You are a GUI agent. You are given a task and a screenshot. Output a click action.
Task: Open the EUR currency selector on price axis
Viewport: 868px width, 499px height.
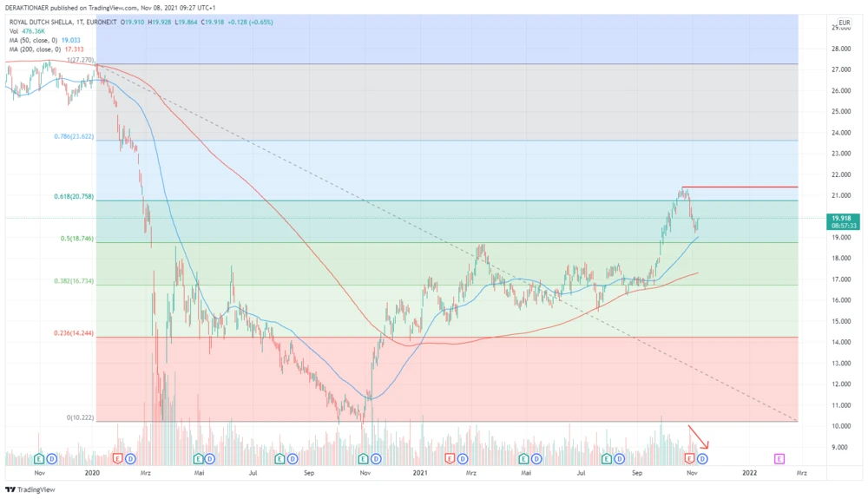click(x=844, y=23)
